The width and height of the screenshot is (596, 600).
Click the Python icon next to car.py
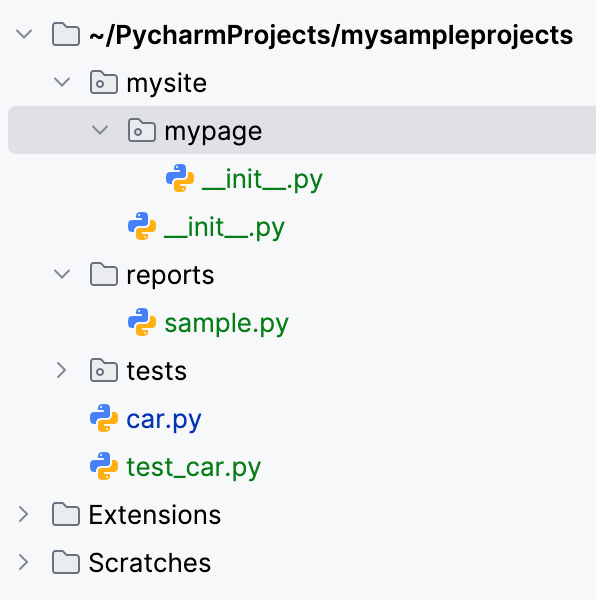[104, 418]
